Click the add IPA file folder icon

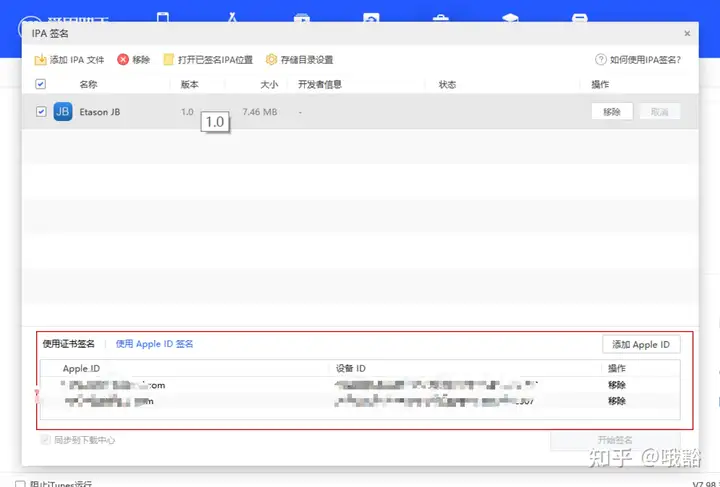click(x=40, y=60)
